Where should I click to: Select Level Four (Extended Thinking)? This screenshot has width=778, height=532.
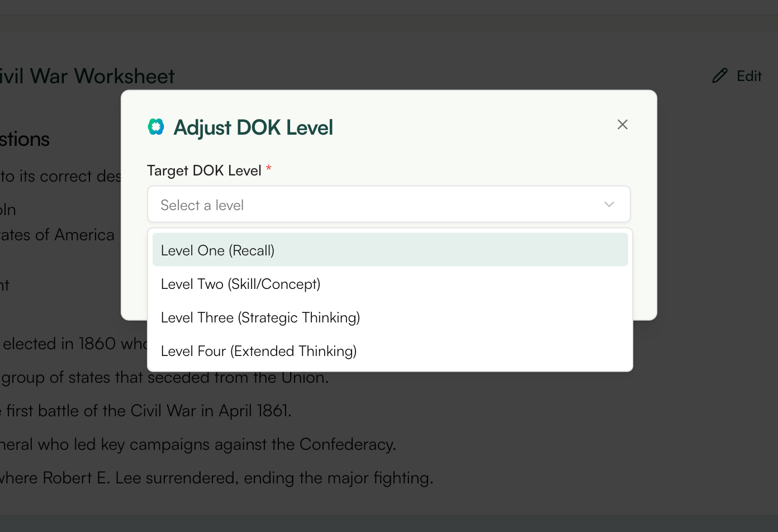point(258,351)
